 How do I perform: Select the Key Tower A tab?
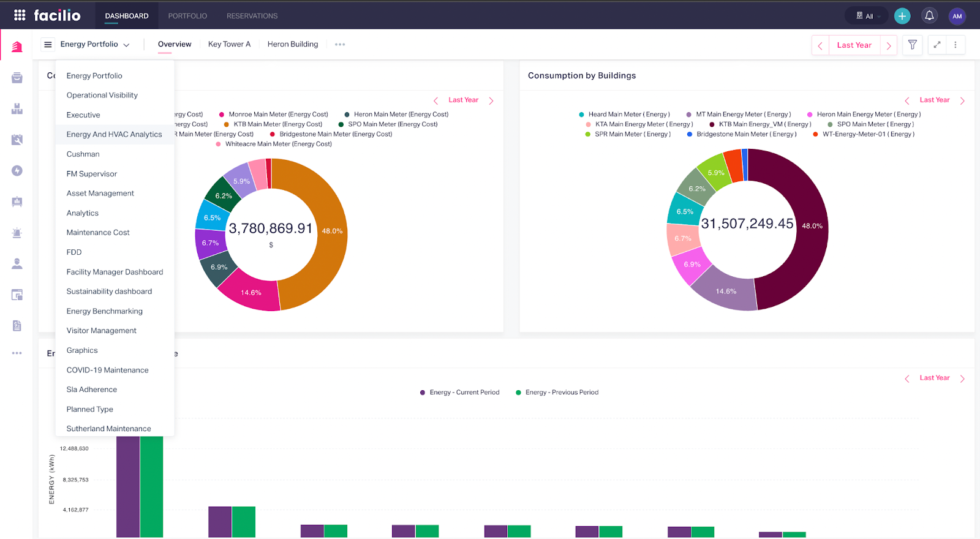coord(229,44)
